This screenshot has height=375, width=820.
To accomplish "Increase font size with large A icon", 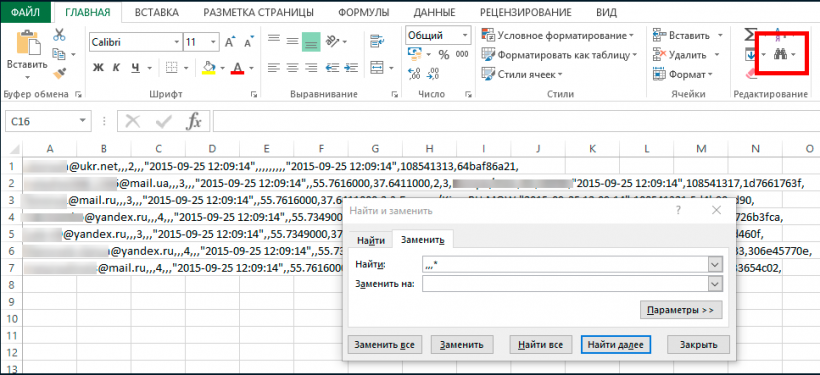I will pyautogui.click(x=230, y=42).
